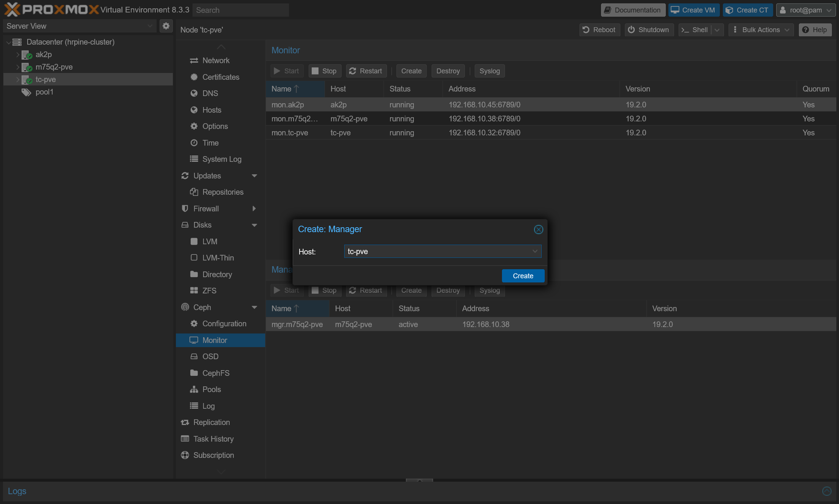Open Shell options dropdown arrow
Viewport: 839px width, 504px height.
click(717, 30)
